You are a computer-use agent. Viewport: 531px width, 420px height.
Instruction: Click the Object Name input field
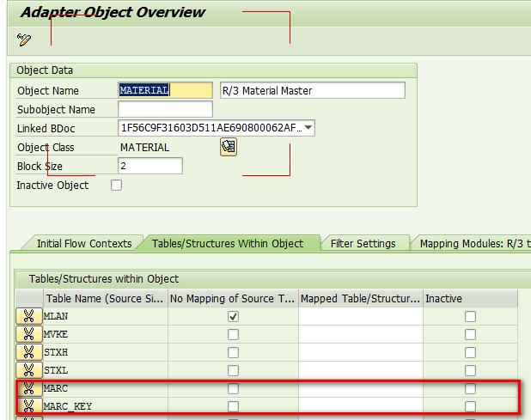(x=165, y=90)
